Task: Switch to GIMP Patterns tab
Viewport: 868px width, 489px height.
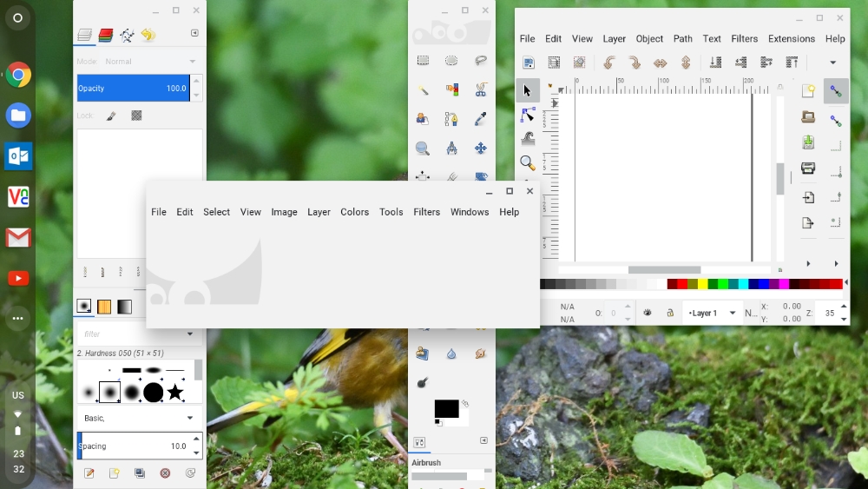Action: (104, 307)
